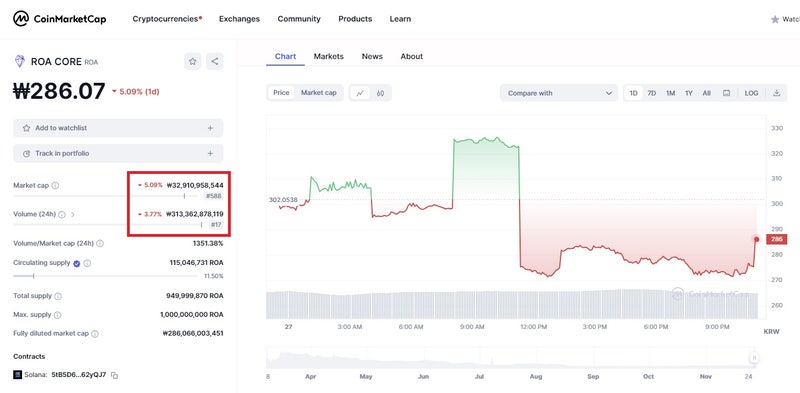Open the News tab
Image resolution: width=800 pixels, height=393 pixels.
[372, 56]
